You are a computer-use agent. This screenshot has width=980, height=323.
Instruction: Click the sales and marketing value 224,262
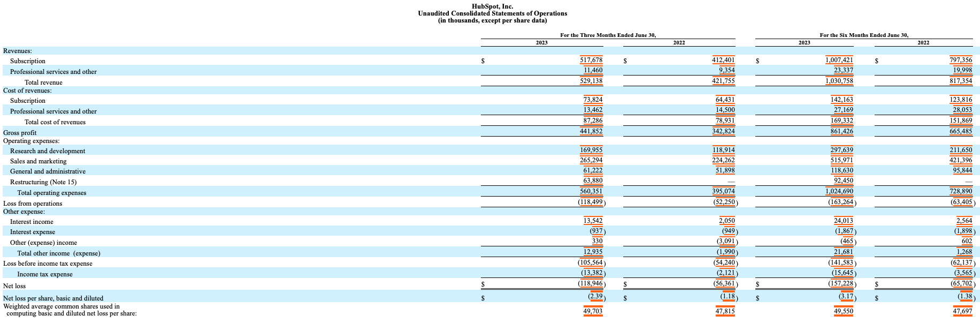(723, 160)
